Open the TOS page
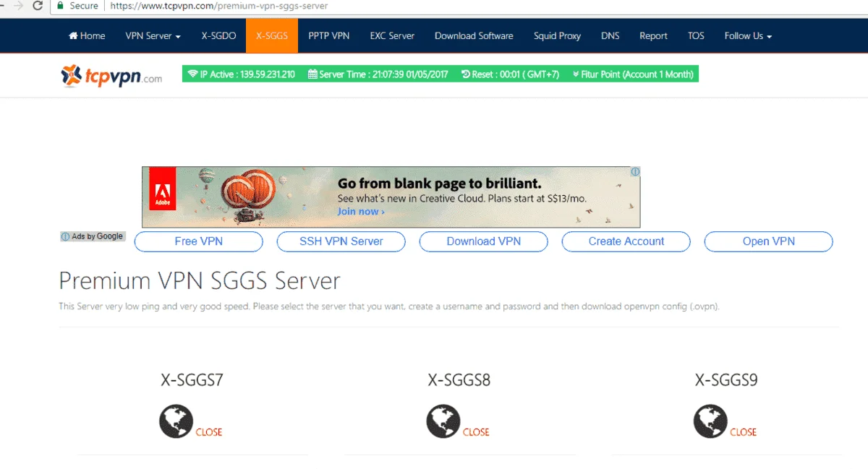The height and width of the screenshot is (469, 868). coord(696,35)
